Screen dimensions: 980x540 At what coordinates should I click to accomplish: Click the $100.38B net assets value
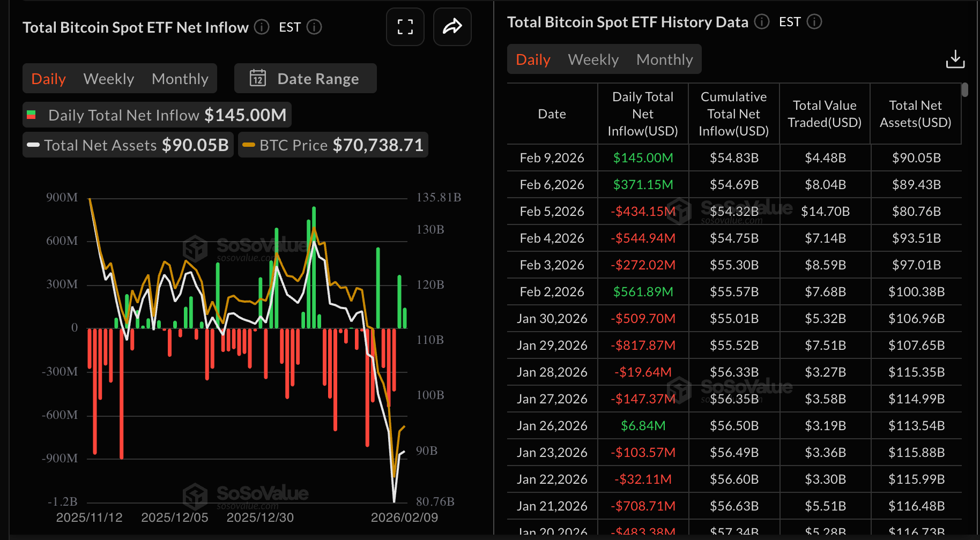click(917, 291)
